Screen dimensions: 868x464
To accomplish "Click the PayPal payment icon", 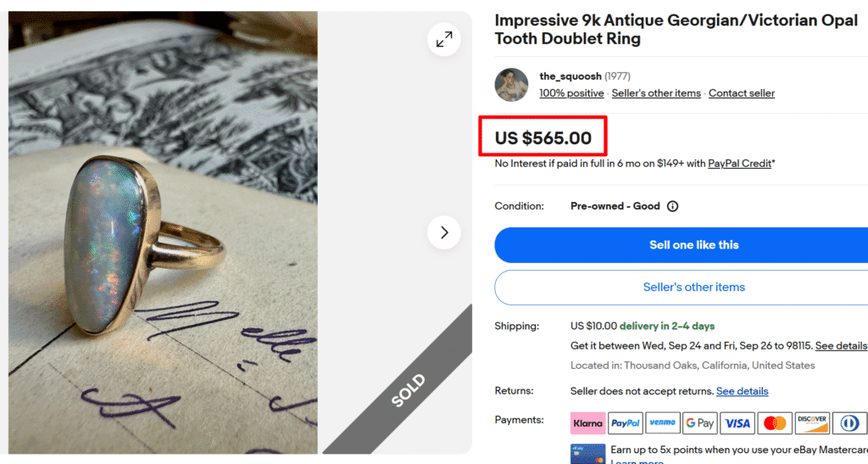I will click(x=626, y=422).
